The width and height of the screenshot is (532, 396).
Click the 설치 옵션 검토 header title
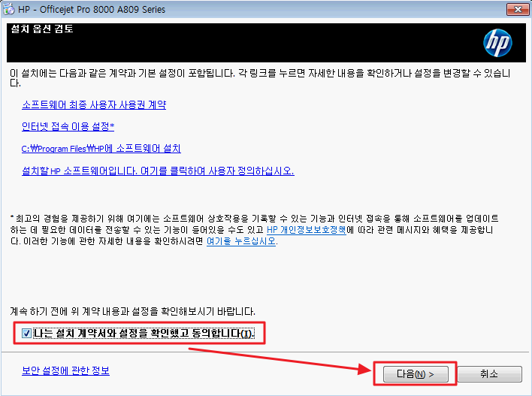tap(42, 29)
